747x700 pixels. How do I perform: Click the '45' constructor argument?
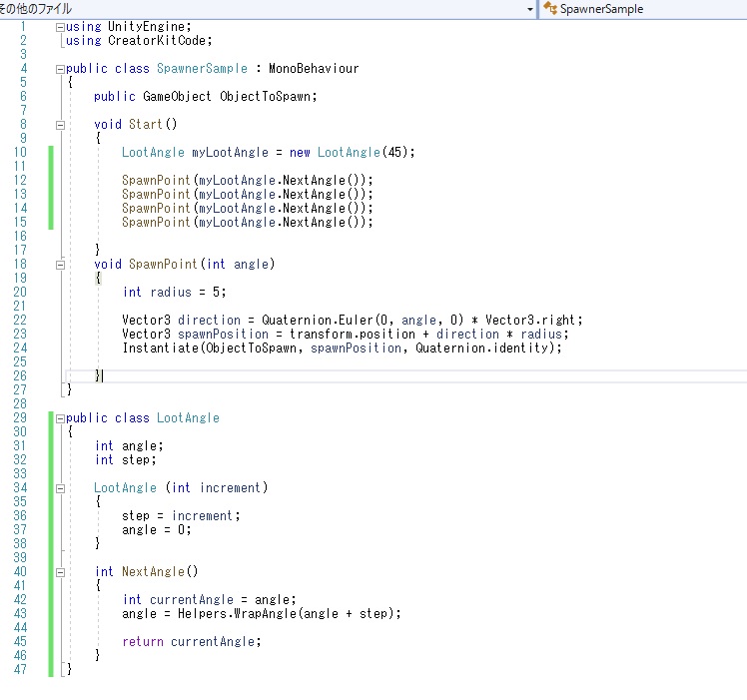coord(394,153)
